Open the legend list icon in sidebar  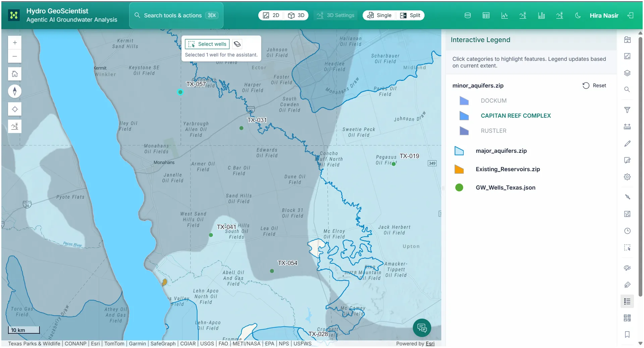[627, 301]
